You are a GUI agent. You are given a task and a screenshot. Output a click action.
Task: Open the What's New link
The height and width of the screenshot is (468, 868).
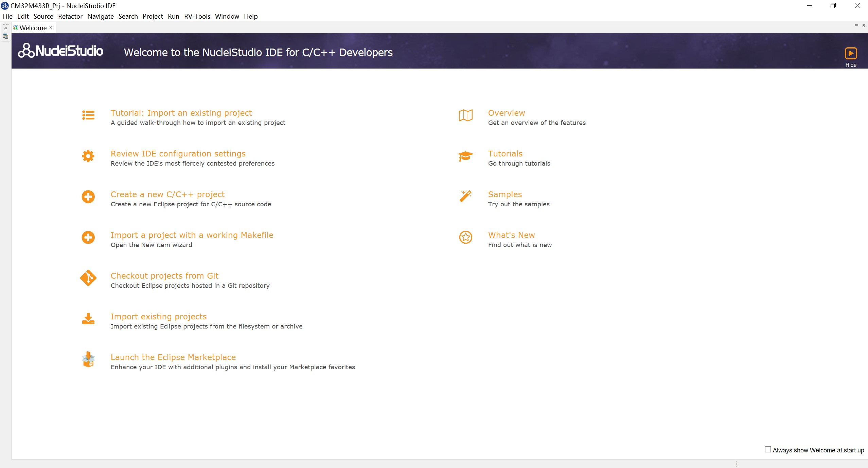(511, 235)
